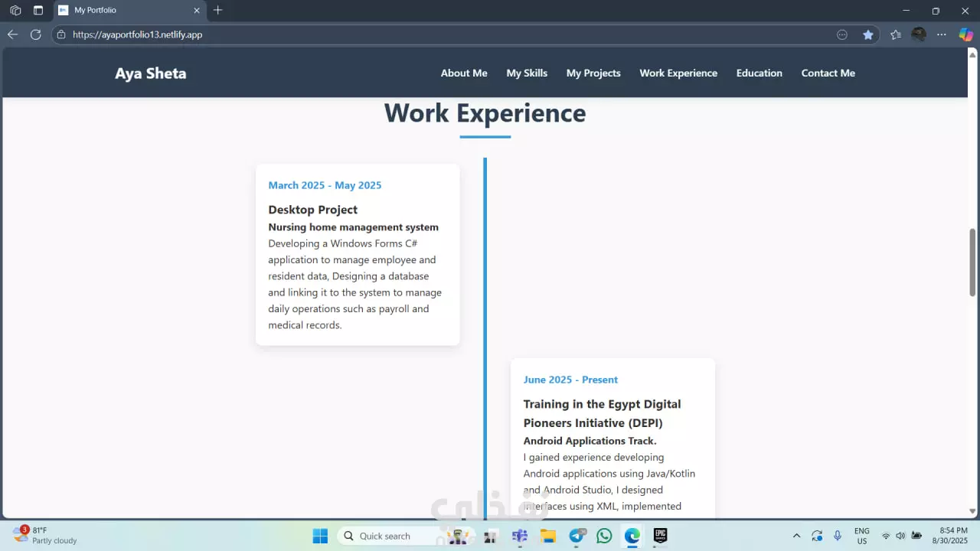Switch the ENG US input language

click(862, 536)
